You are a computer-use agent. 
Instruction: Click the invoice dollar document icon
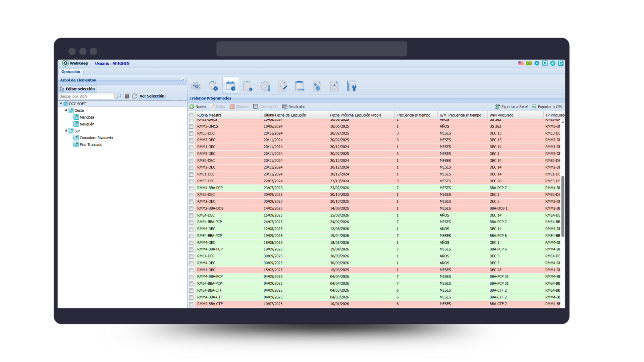point(300,86)
